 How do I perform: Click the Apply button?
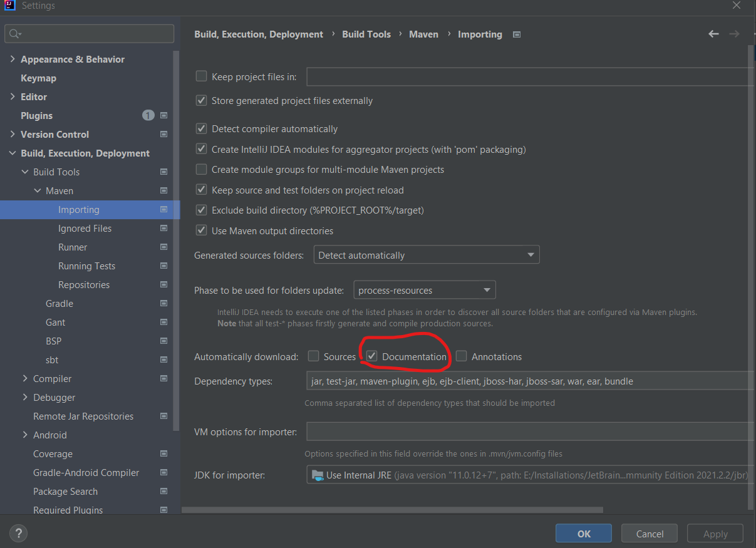[715, 534]
